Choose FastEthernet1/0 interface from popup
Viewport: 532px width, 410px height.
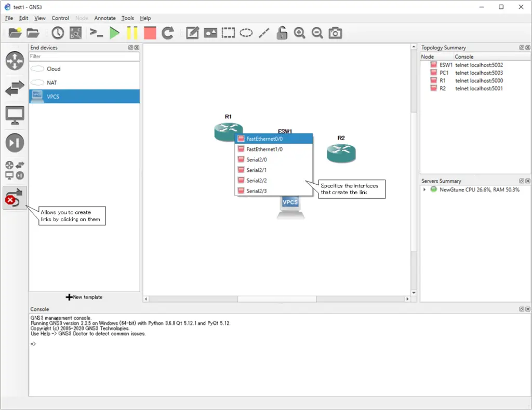pos(273,149)
